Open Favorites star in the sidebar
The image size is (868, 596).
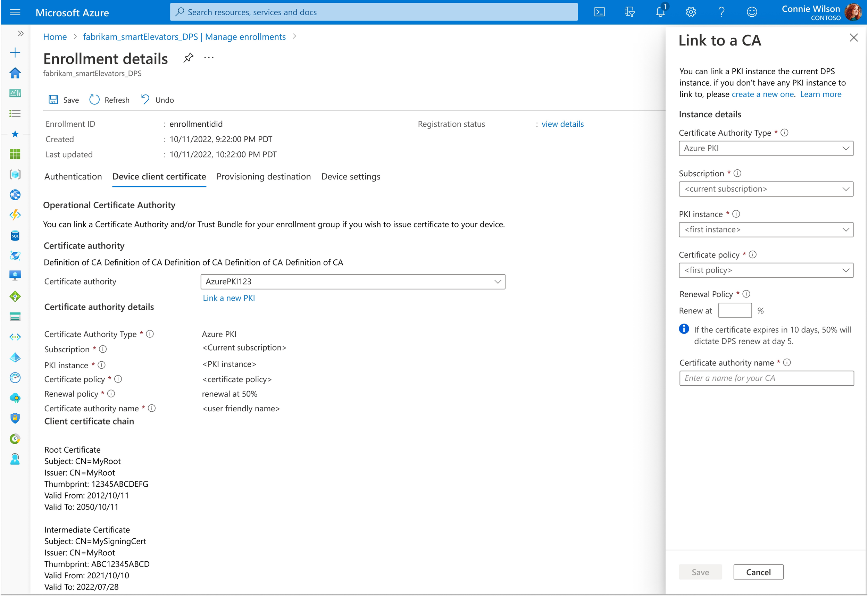pyautogui.click(x=15, y=134)
